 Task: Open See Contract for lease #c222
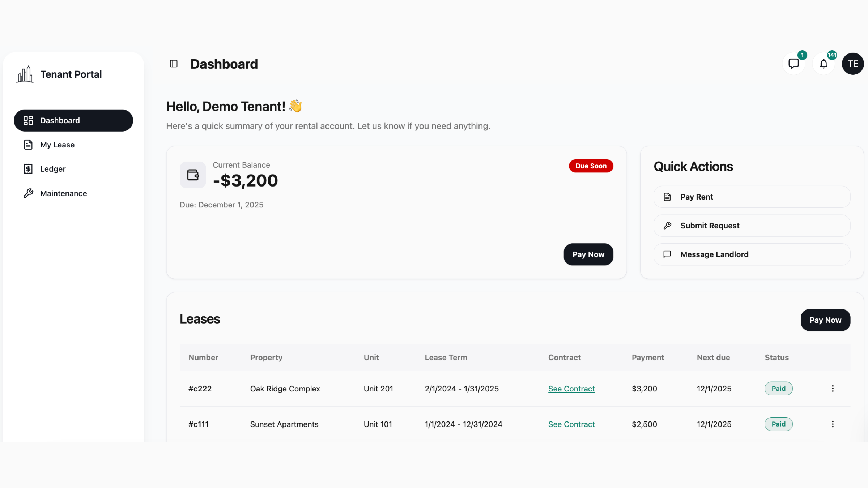pos(571,389)
